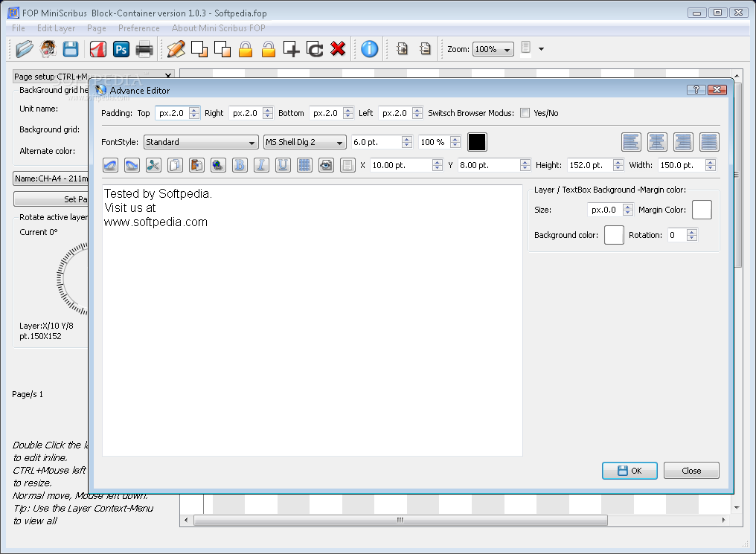Center align text in Advance Editor
The image size is (756, 554).
coord(657,142)
